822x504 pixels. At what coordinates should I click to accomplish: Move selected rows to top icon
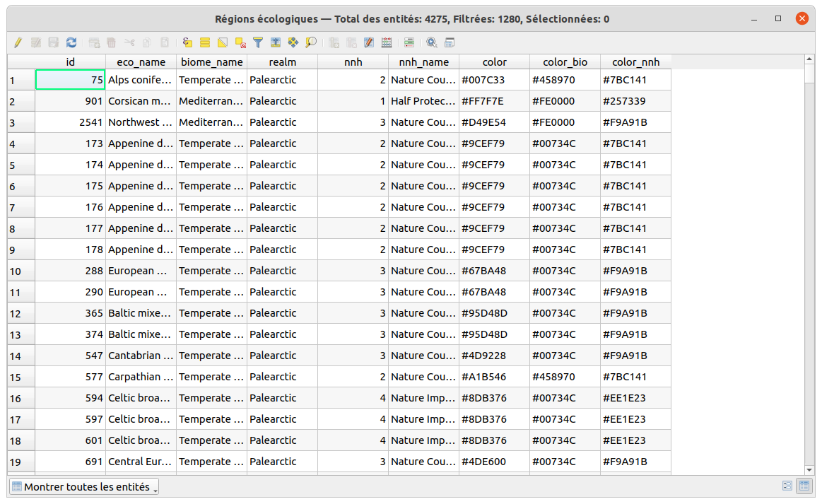click(x=276, y=42)
